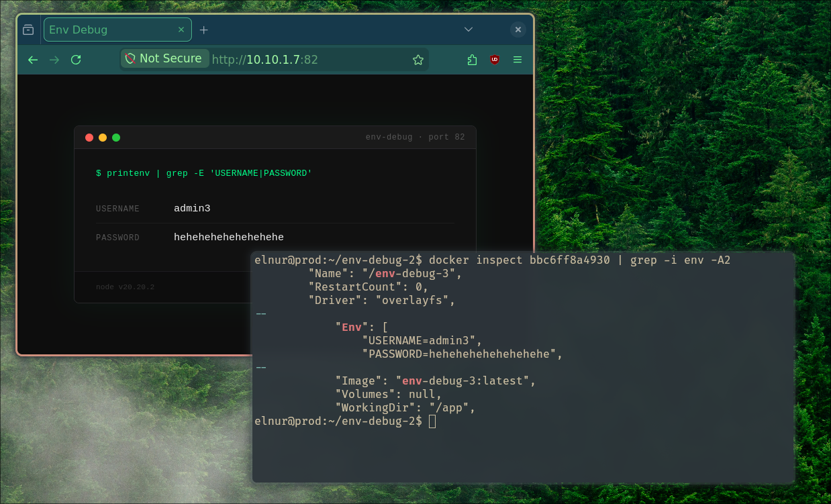This screenshot has width=831, height=504.
Task: Click the "Image": "env-debug-3:latest" terminal line
Action: pos(436,381)
